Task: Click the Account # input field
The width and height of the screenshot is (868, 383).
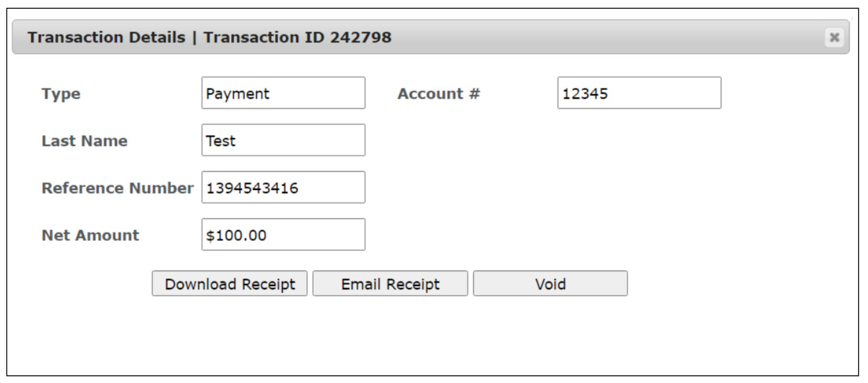Action: [639, 93]
